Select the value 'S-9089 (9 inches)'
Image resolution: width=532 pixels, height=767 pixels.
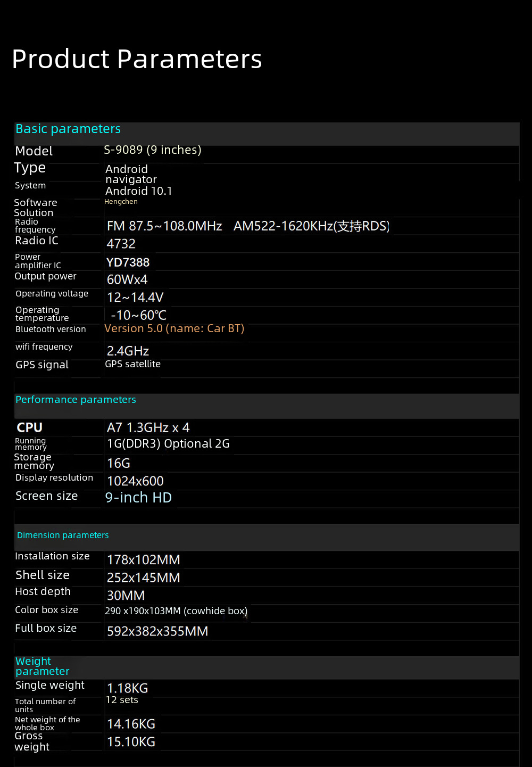(x=153, y=150)
